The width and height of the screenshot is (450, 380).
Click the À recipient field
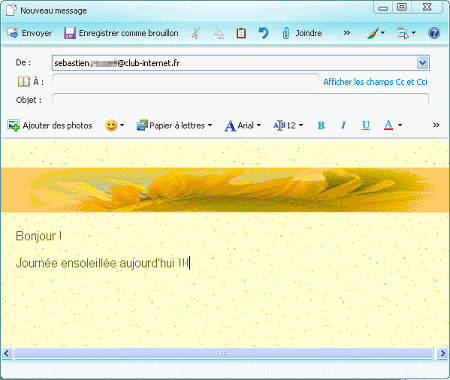[x=185, y=82]
